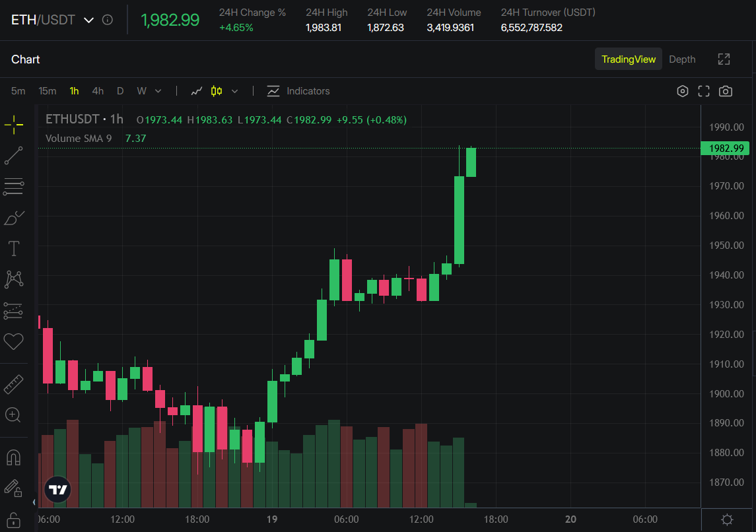Click the 1982.99 current price label
This screenshot has width=756, height=532.
point(725,148)
